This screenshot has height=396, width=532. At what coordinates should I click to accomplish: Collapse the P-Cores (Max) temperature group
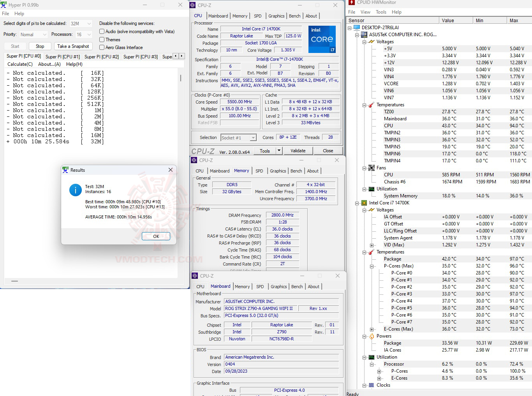pyautogui.click(x=372, y=266)
